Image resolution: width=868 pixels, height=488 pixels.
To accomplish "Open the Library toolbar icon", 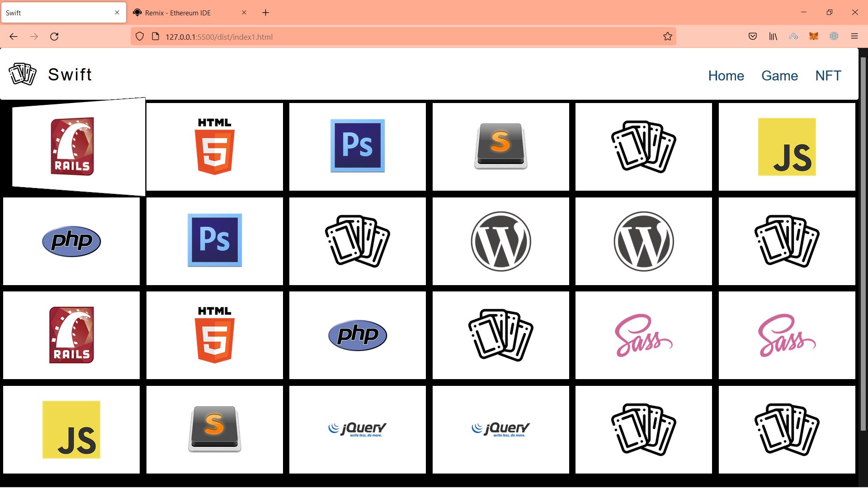I will click(773, 37).
